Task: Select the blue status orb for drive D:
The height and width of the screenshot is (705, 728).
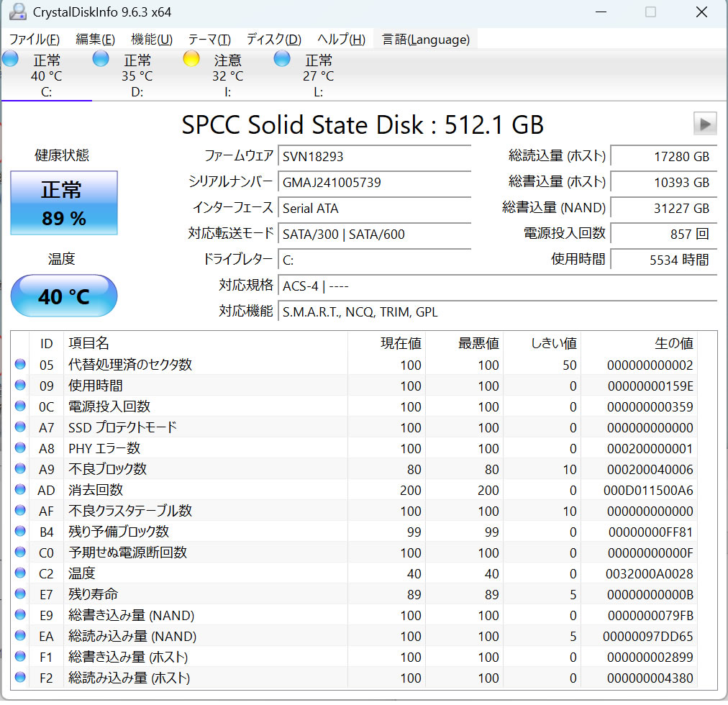Action: tap(101, 59)
